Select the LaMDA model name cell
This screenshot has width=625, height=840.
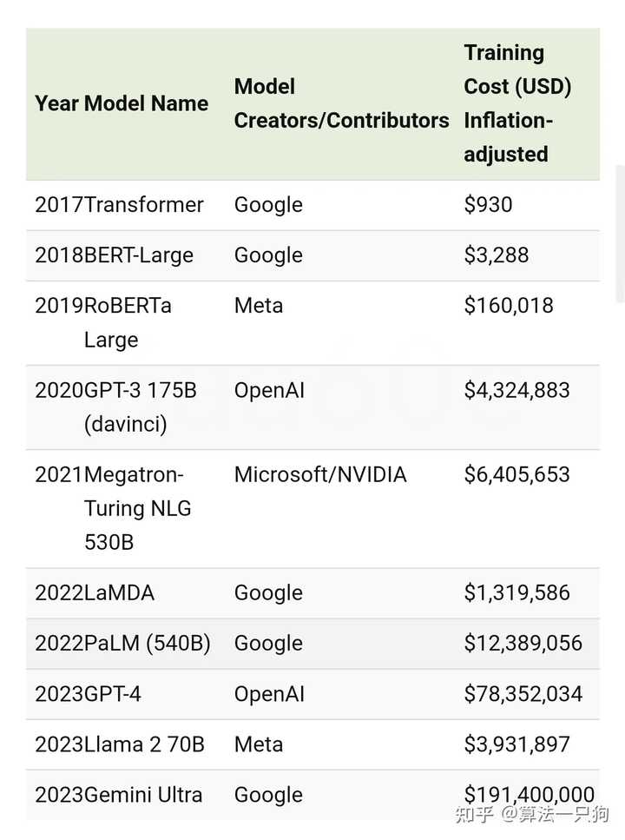tap(119, 593)
